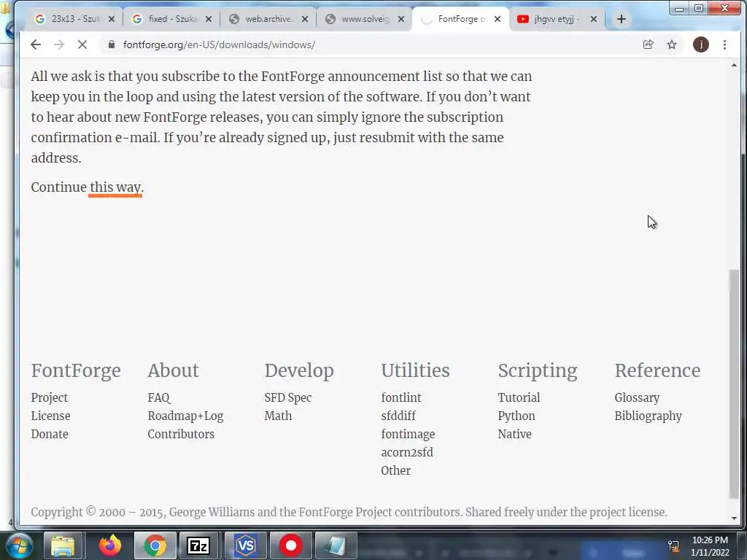The height and width of the screenshot is (560, 747).
Task: Open the notepad-like taskbar icon
Action: click(336, 545)
